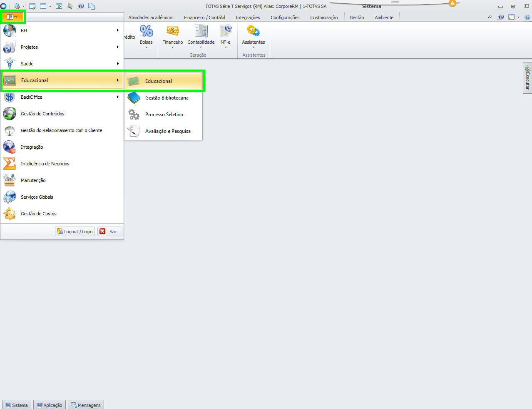532x409 pixels.
Task: Open the Assistentes gears dropdown
Action: tap(254, 36)
